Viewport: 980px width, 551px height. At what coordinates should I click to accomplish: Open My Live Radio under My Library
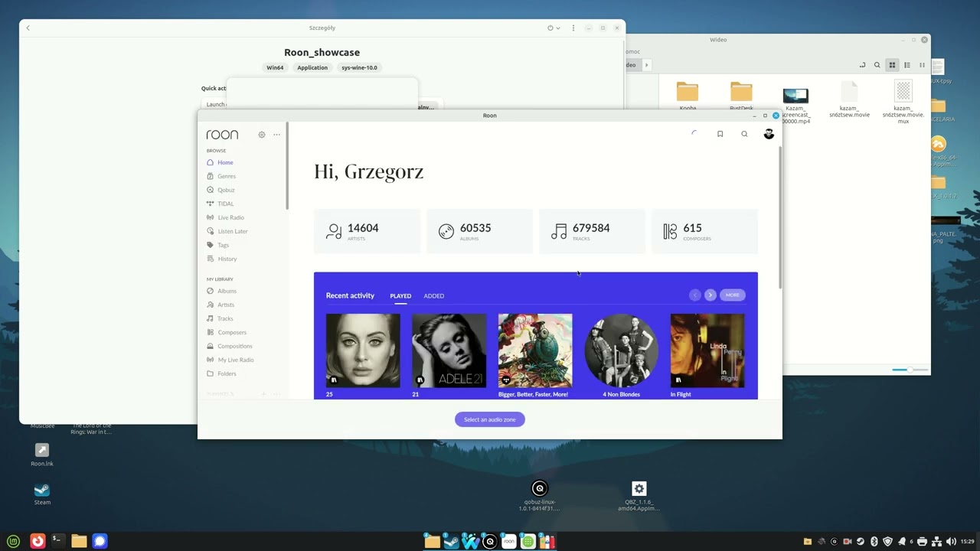236,360
